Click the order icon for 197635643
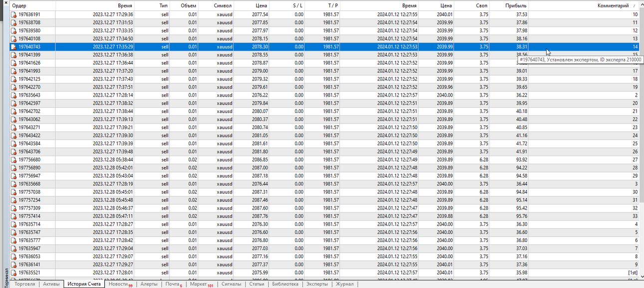The width and height of the screenshot is (644, 288). point(14,95)
